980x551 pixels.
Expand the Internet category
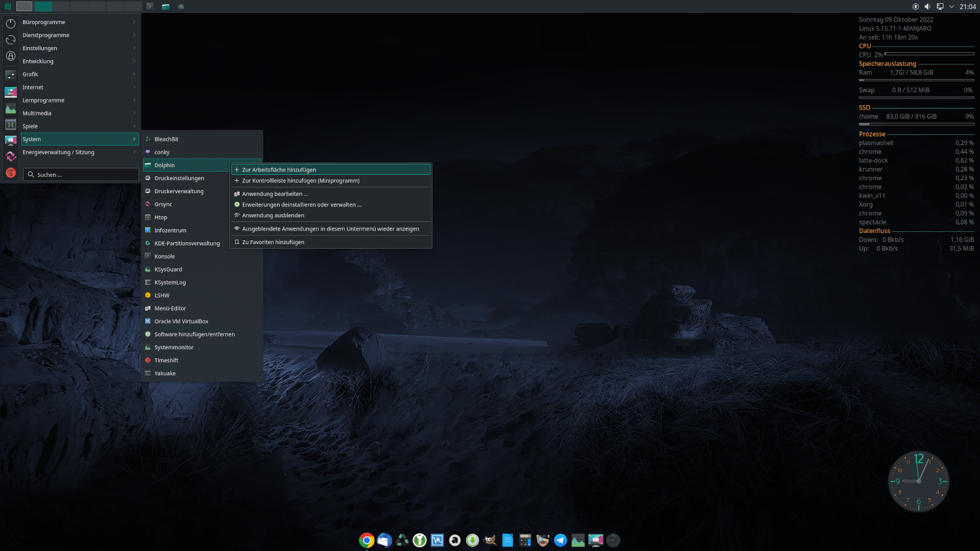tap(80, 87)
